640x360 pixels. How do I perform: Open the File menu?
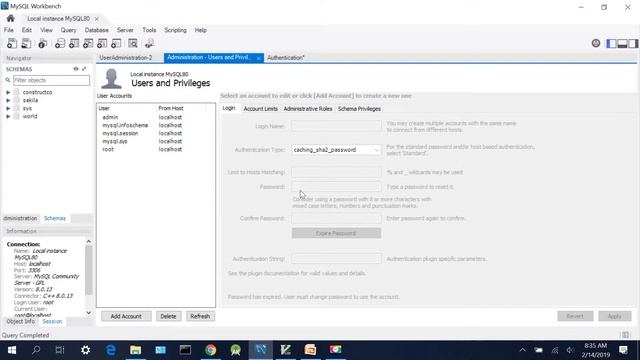pos(9,30)
